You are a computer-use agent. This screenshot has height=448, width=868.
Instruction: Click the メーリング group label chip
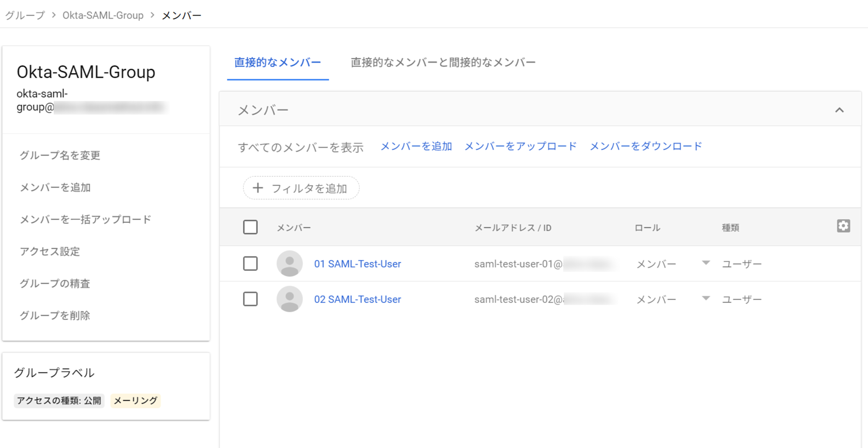pos(135,400)
